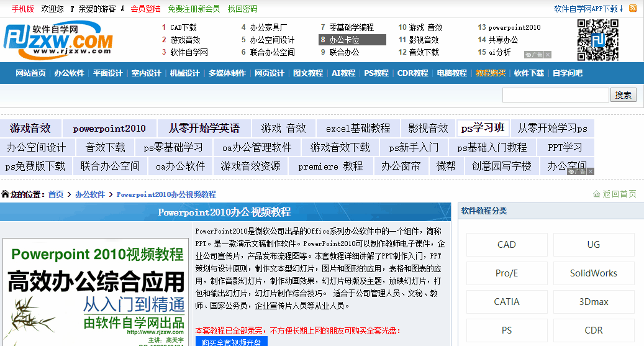Select the UG tutorial category
The height and width of the screenshot is (346, 644).
pos(594,245)
